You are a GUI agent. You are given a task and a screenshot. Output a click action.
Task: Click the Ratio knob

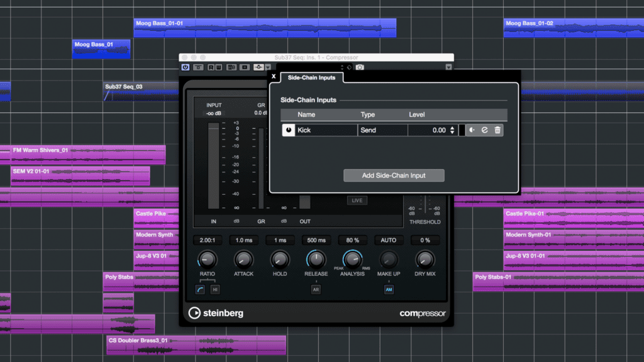tap(207, 260)
